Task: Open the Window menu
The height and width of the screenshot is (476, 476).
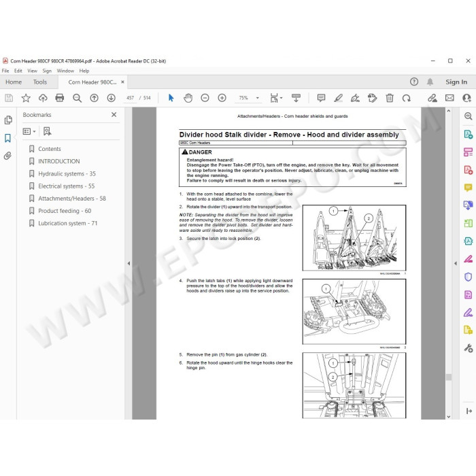Action: click(x=65, y=71)
